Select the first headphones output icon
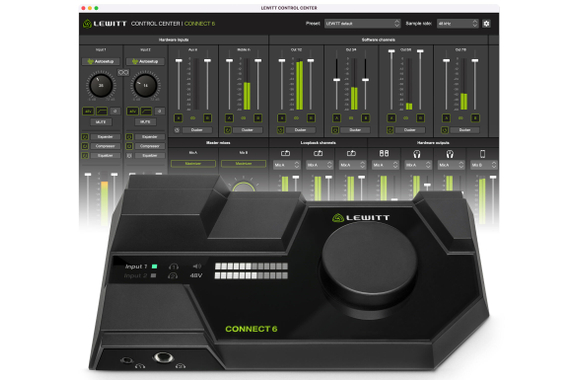 point(417,154)
